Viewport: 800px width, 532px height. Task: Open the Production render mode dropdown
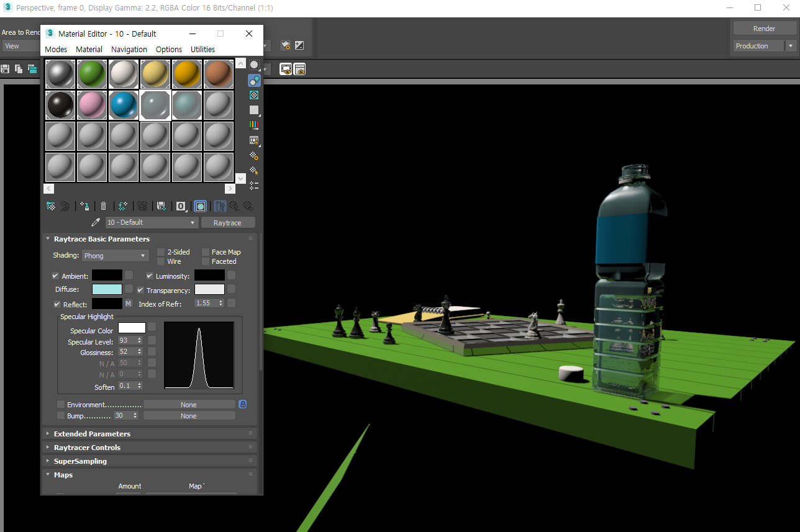[764, 46]
